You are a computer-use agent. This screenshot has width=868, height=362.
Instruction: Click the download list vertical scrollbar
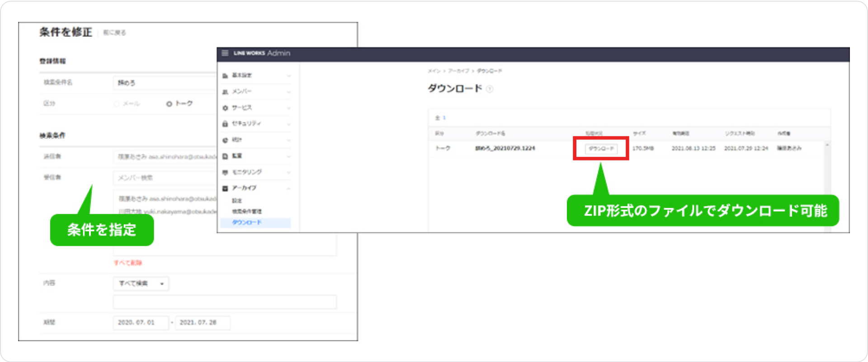click(827, 186)
